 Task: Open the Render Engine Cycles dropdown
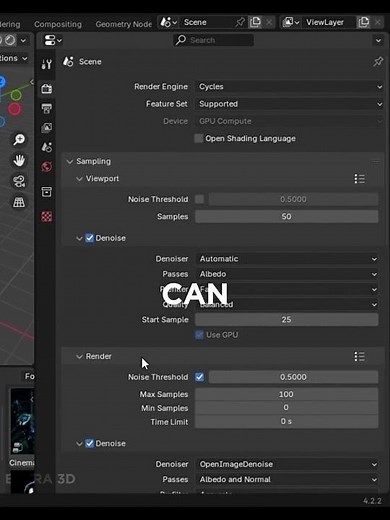click(x=290, y=87)
